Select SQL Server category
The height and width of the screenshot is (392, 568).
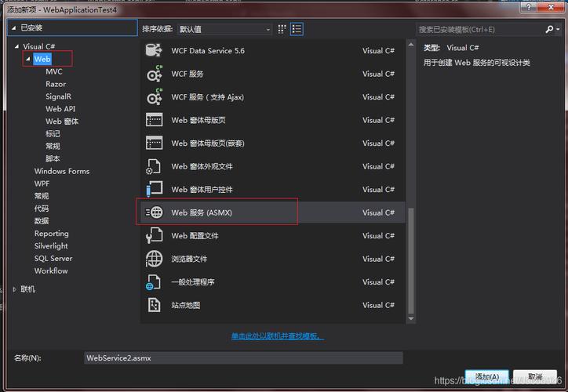click(x=53, y=259)
